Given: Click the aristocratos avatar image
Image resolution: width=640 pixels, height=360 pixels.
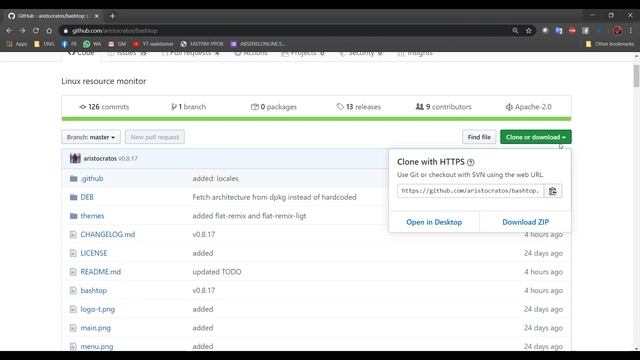Looking at the screenshot, I should coord(75,158).
